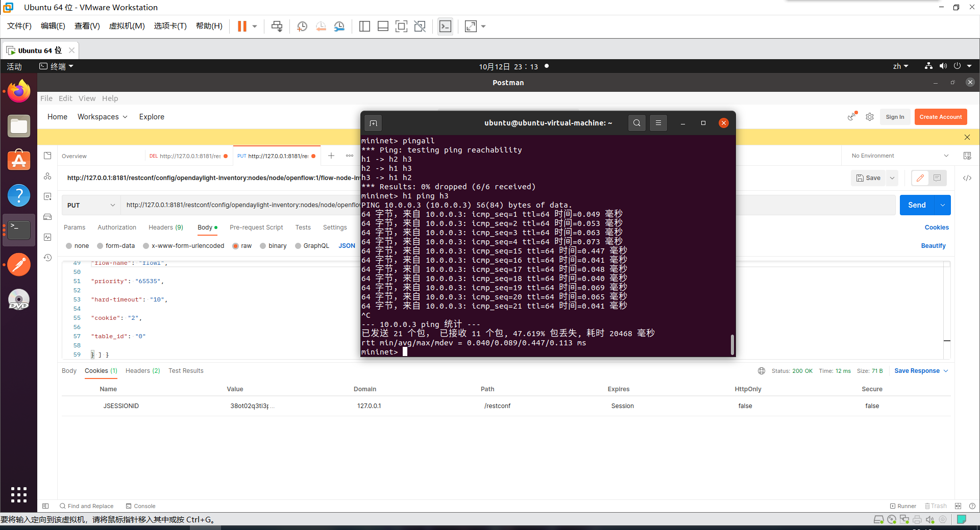This screenshot has width=980, height=530.
Task: Take a VMware snapshot
Action: click(x=302, y=27)
